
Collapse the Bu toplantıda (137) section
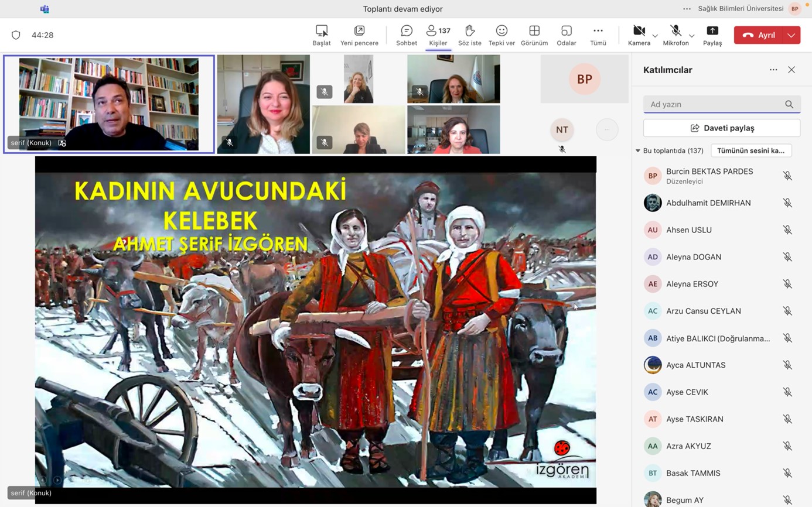coord(637,150)
